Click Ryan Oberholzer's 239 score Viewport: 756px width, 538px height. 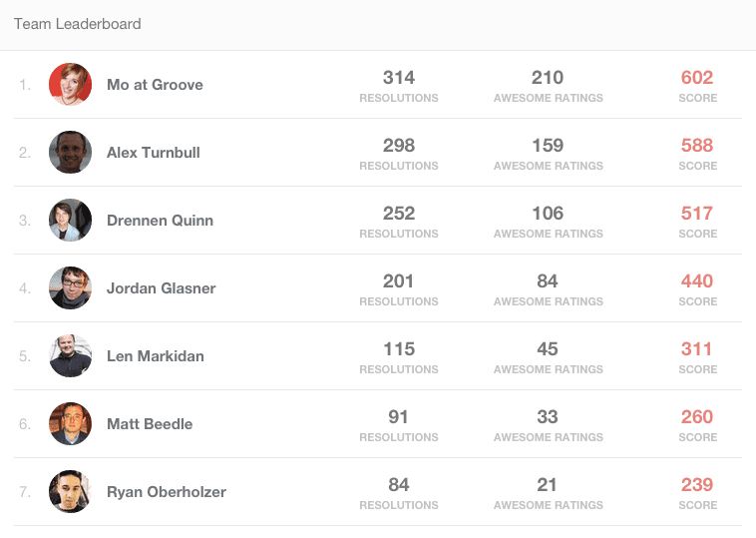[697, 485]
